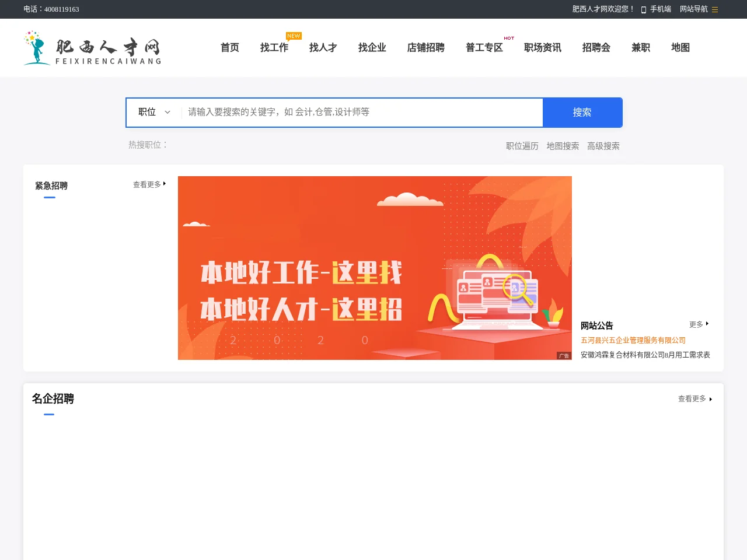Click the 热搜职位： label
The height and width of the screenshot is (560, 747).
click(x=148, y=145)
